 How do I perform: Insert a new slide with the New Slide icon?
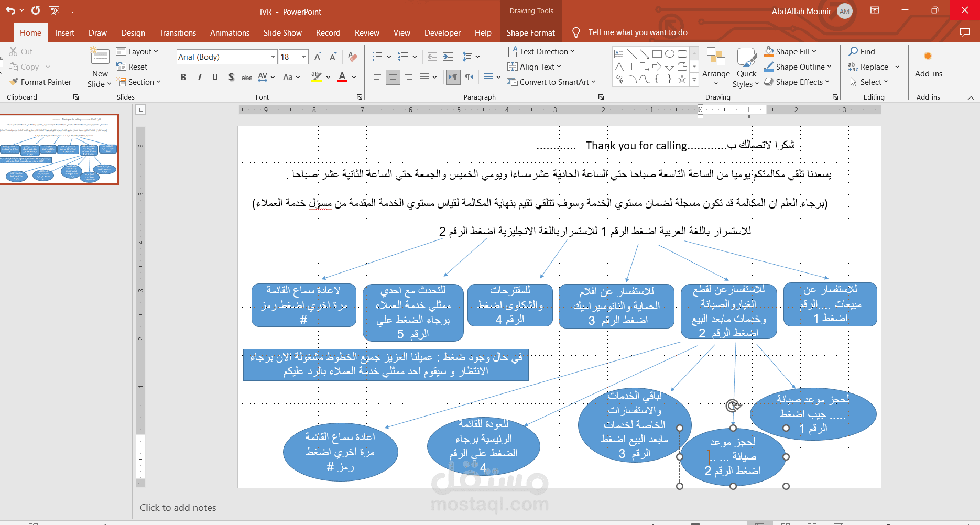(100, 56)
